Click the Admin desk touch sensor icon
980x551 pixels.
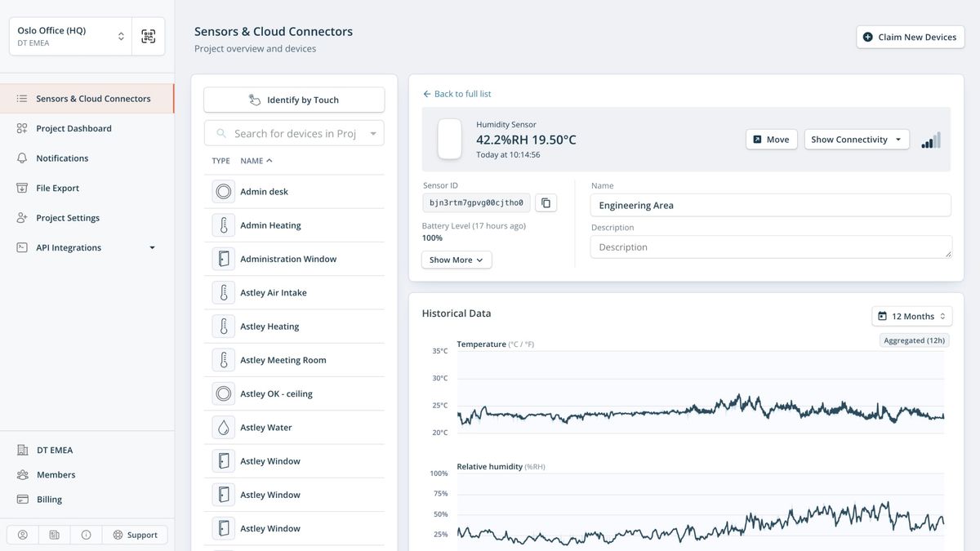click(x=223, y=192)
